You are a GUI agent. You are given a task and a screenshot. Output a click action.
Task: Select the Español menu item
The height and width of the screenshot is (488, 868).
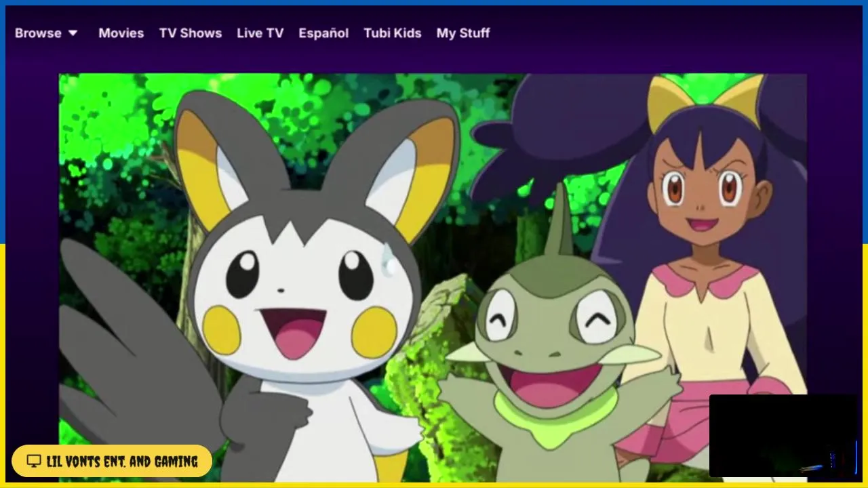coord(323,33)
